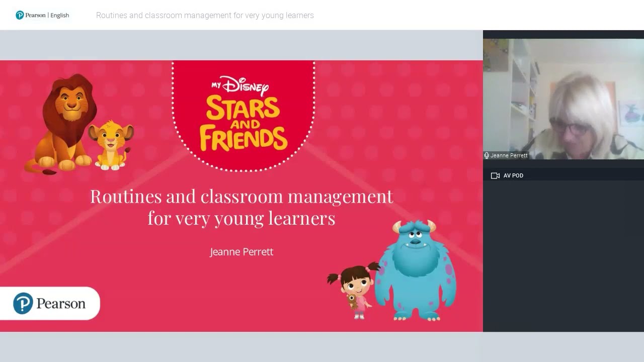644x362 pixels.
Task: Click the Jeanne Perrett name tag on video
Action: 506,156
